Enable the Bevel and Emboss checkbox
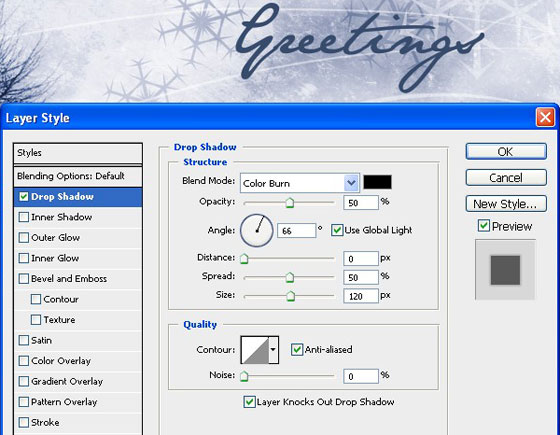 pyautogui.click(x=24, y=279)
